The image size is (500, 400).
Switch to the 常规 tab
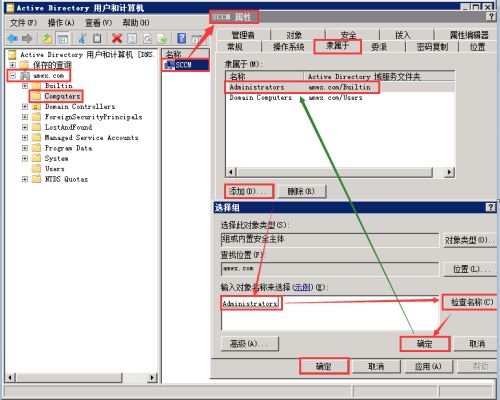coord(235,47)
